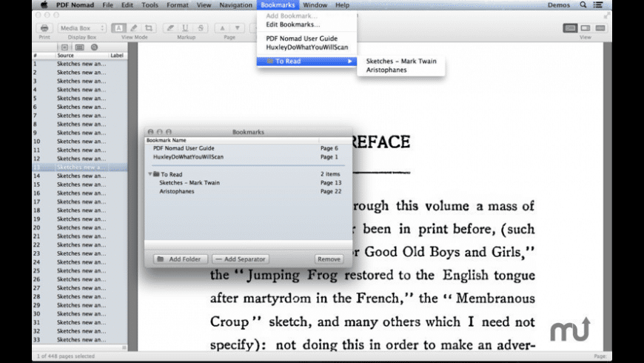This screenshot has height=363, width=644.
Task: Click the Demos user name in menu bar
Action: pyautogui.click(x=559, y=5)
